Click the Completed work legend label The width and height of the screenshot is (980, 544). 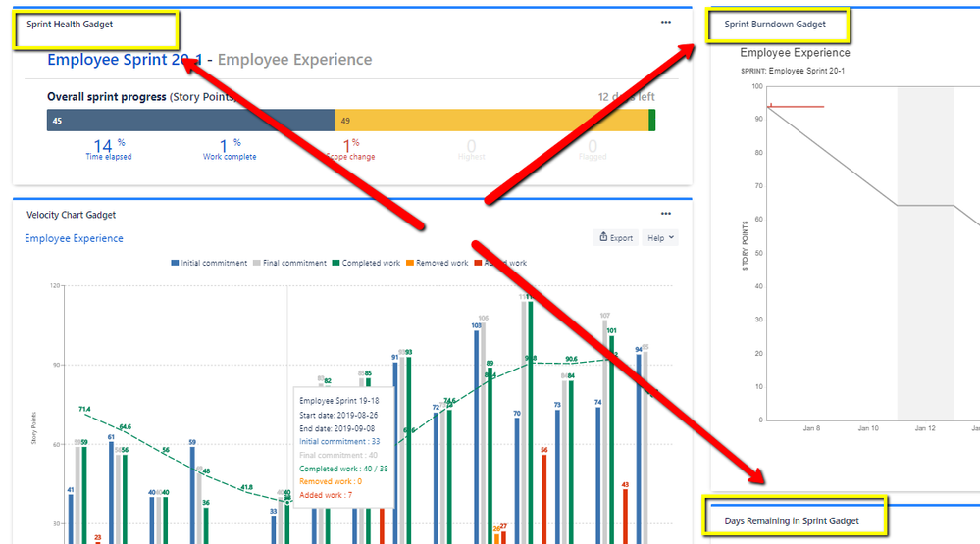coord(371,263)
